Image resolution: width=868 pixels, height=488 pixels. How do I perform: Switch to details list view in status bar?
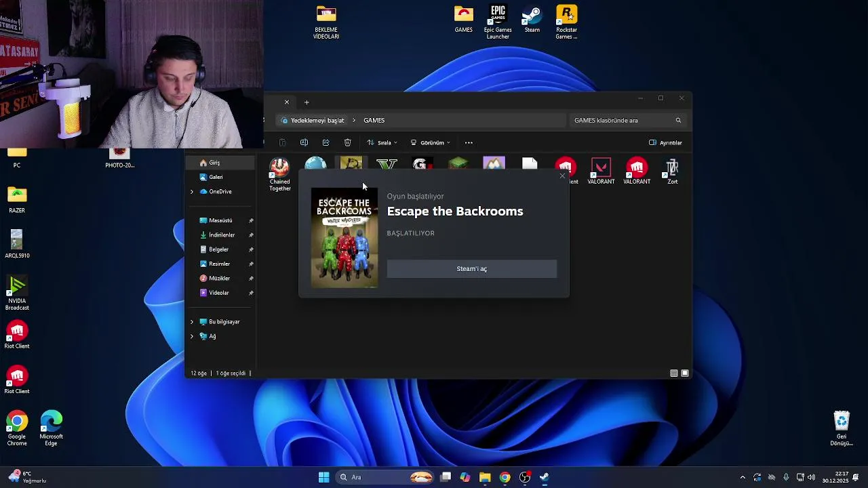(x=674, y=373)
